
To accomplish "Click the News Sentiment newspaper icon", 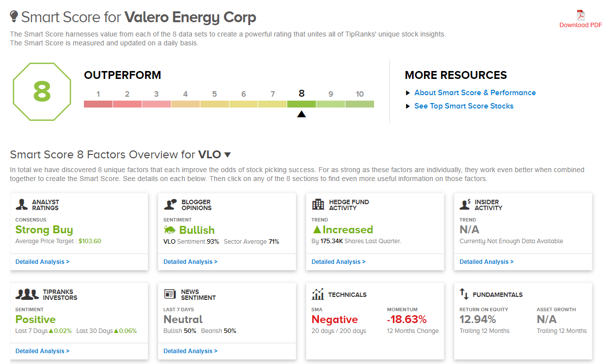I will (x=170, y=294).
